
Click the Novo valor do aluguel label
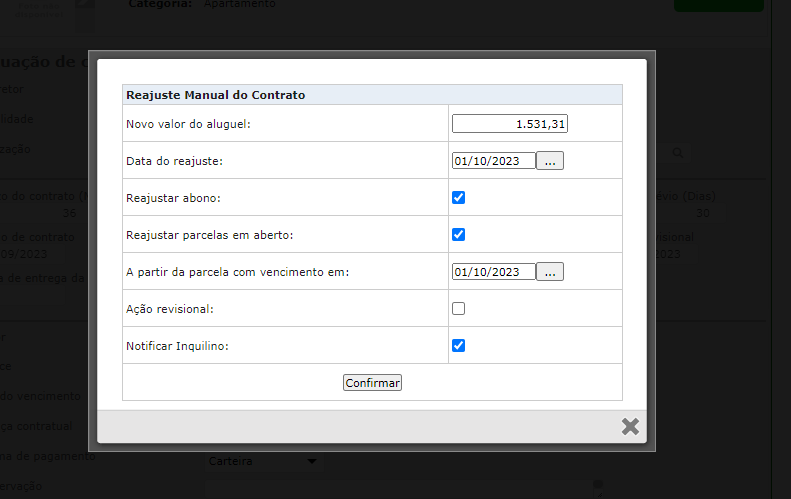point(188,124)
